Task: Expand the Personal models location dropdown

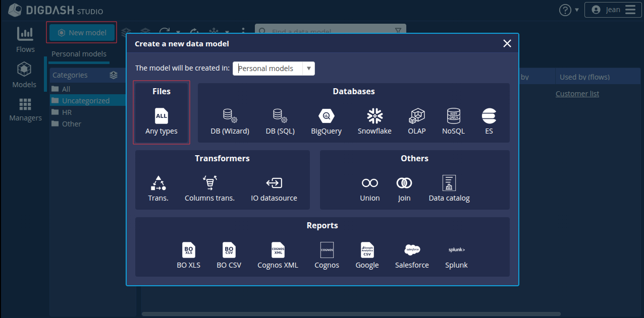Action: 308,69
